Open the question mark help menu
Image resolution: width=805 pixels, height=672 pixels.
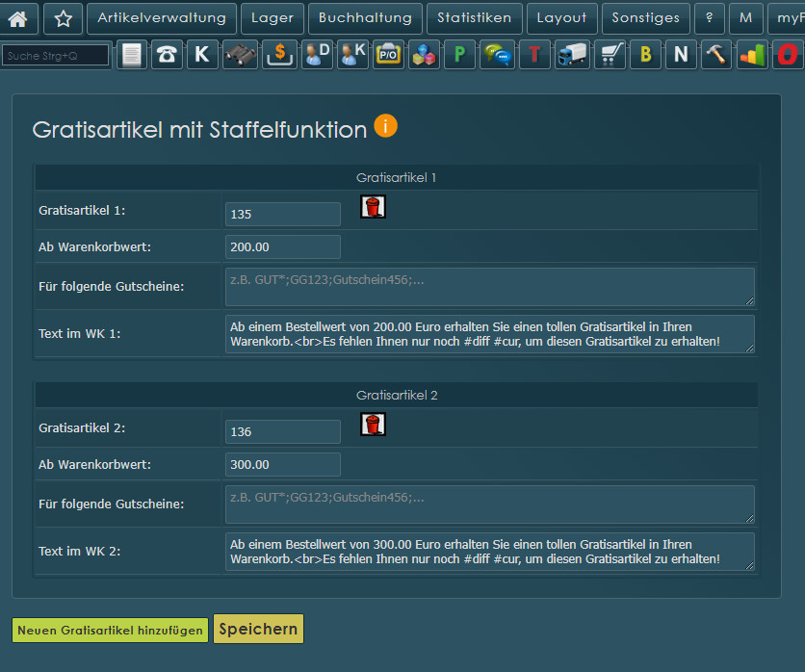click(710, 18)
